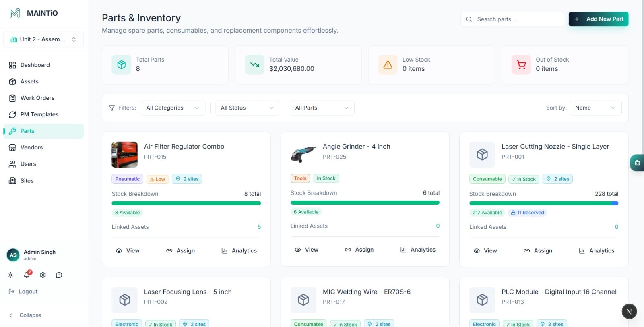Open the All Categories filter dropdown
Screen dimensions: 644x327
[x=173, y=108]
